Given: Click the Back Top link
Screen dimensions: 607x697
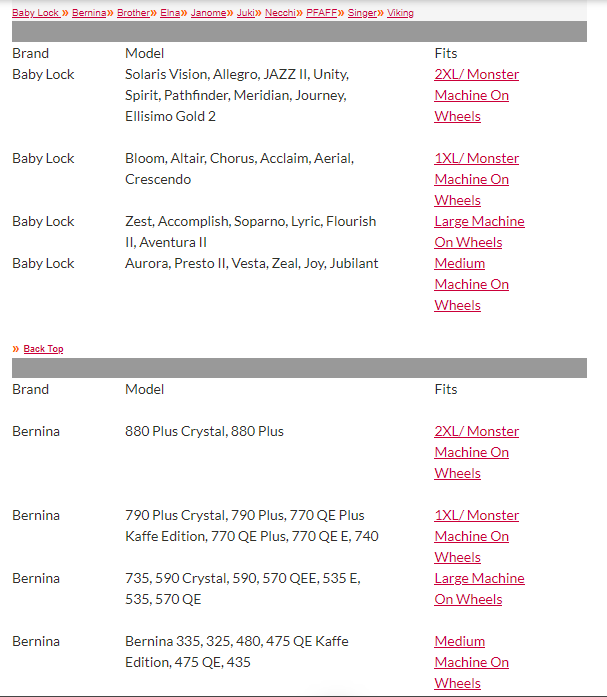Looking at the screenshot, I should pos(43,349).
